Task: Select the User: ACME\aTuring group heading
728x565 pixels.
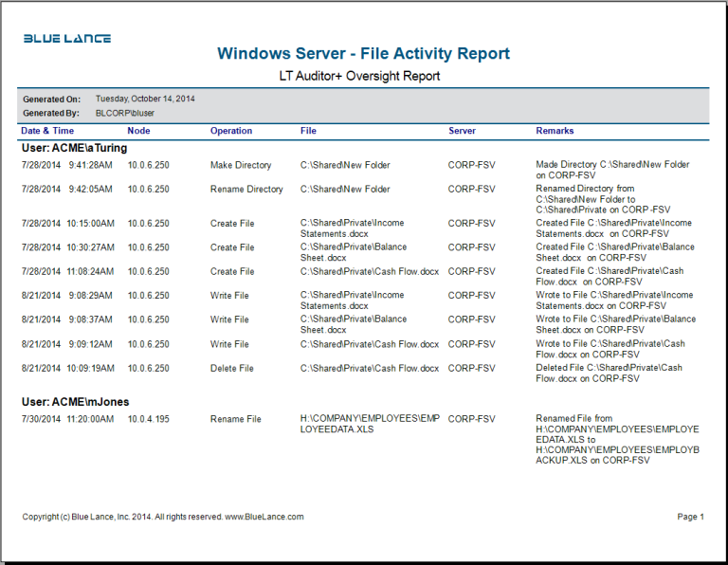Action: point(74,148)
